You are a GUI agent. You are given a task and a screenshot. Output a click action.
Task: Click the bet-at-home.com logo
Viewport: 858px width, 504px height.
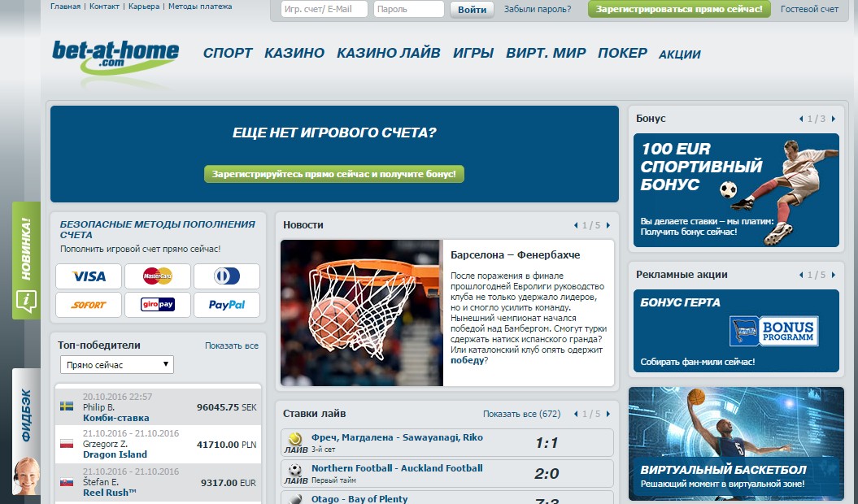coord(115,57)
